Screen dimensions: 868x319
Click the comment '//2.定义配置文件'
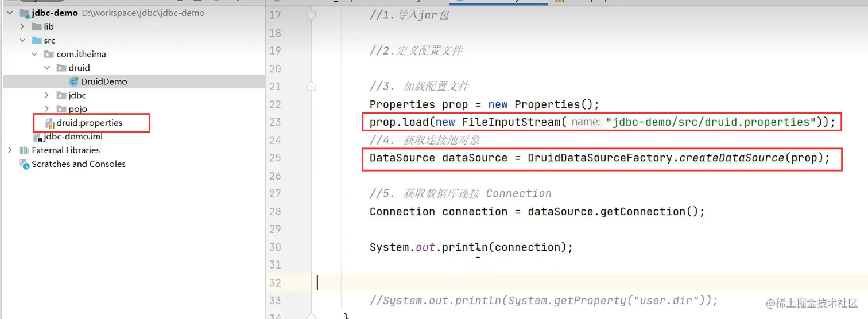click(x=416, y=51)
